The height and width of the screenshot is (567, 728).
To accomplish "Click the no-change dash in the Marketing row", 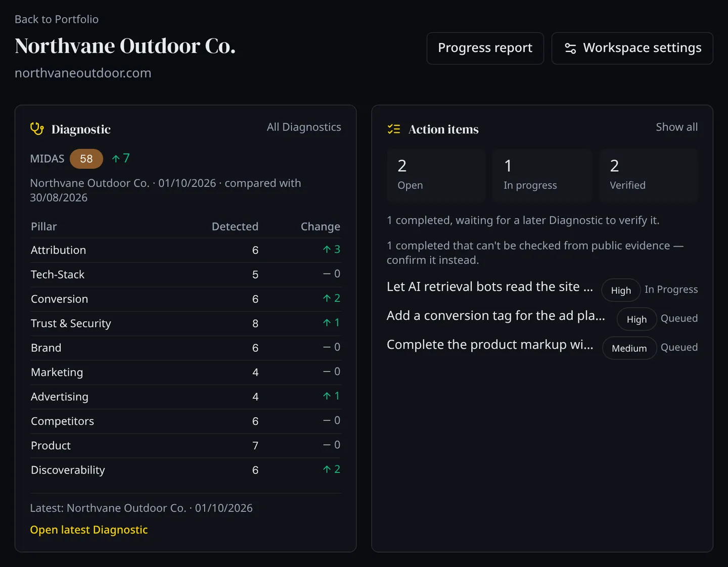I will pyautogui.click(x=327, y=371).
